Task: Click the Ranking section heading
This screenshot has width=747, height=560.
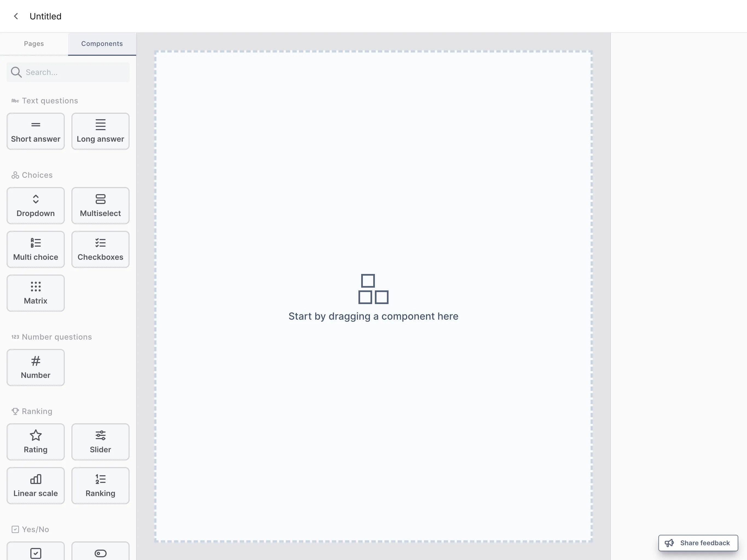Action: (37, 412)
